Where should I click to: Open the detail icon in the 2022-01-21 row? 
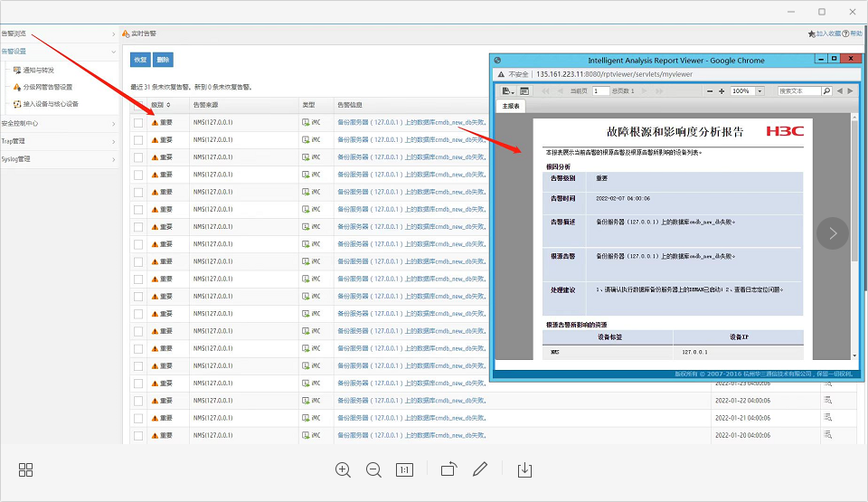[x=827, y=418]
